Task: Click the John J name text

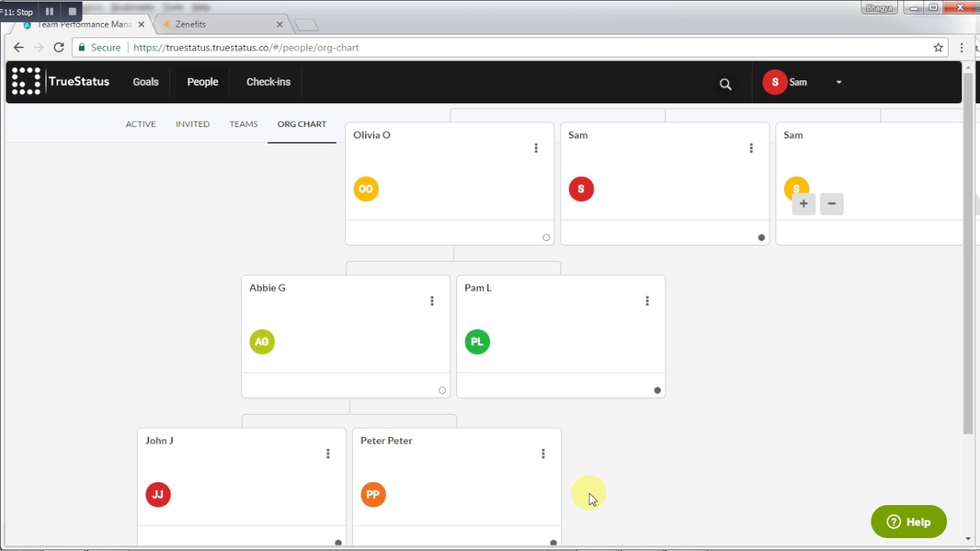Action: [x=159, y=441]
